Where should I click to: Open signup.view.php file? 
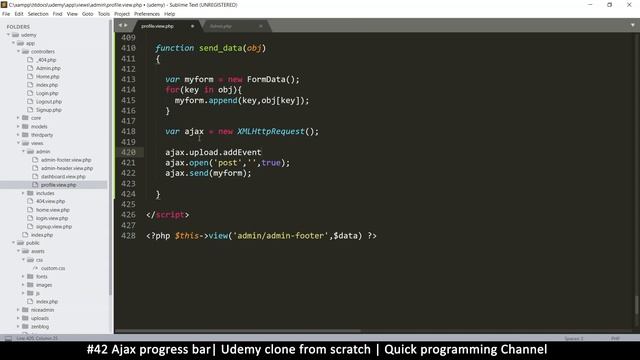(54, 227)
